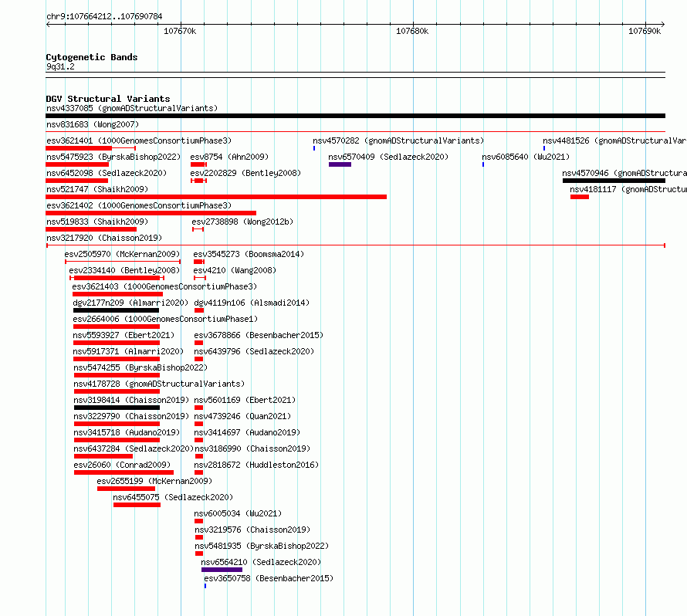This screenshot has width=687, height=616.
Task: Click nsv5593927 (Ebert2021) label
Action: [x=124, y=335]
